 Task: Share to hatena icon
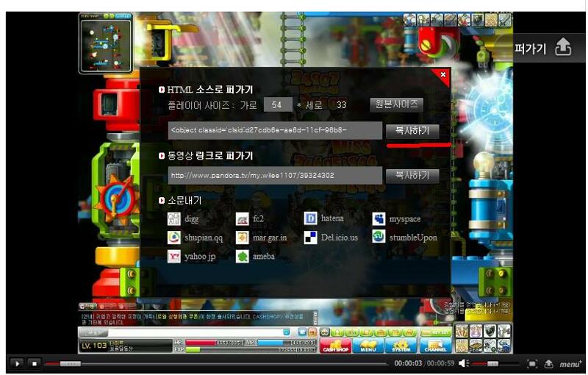(x=310, y=218)
